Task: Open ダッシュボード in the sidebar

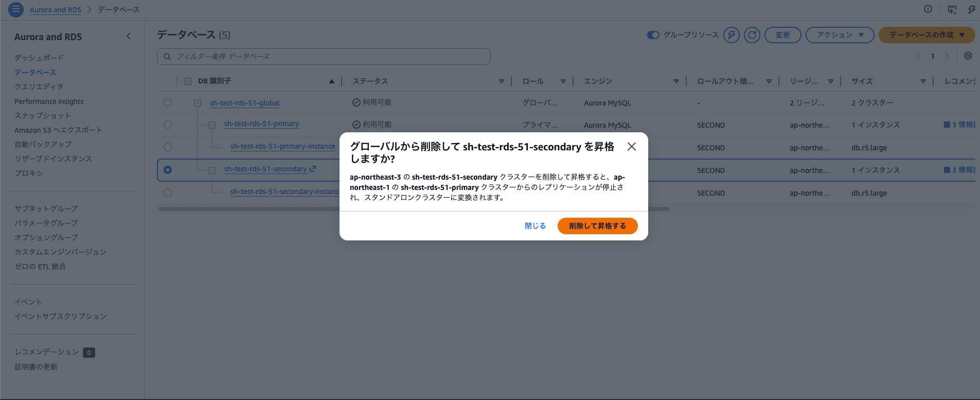Action: point(39,58)
